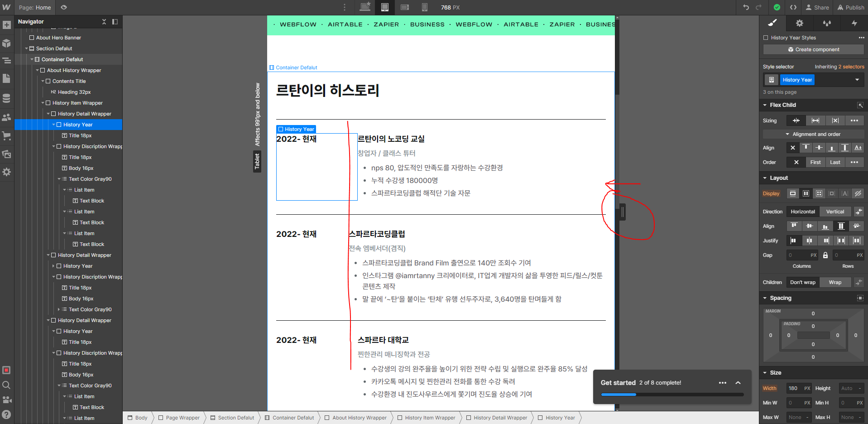Collapse Container Defalut in Navigator

(x=32, y=59)
